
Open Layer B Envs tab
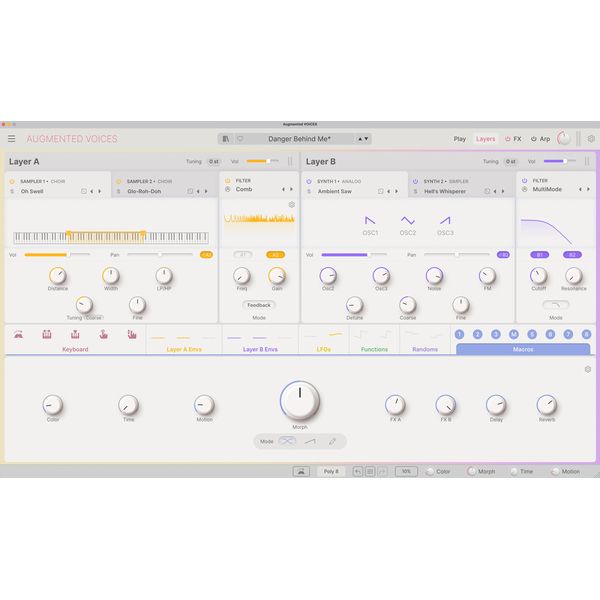260,340
